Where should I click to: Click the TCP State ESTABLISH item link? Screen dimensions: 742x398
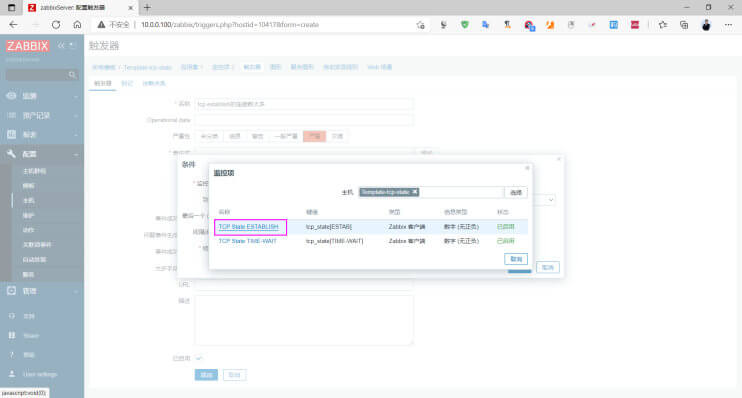248,227
